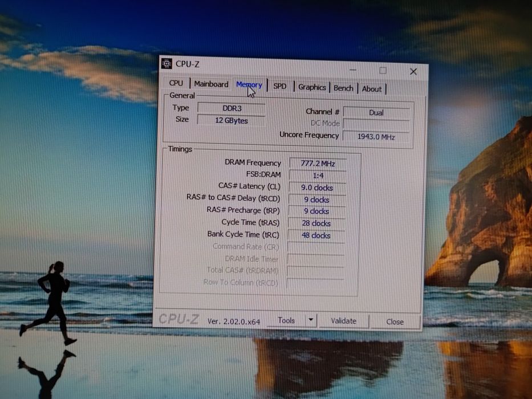Viewport: 532px width, 399px height.
Task: Click the DRAM Frequency value 777.2 MHz
Action: (x=318, y=164)
